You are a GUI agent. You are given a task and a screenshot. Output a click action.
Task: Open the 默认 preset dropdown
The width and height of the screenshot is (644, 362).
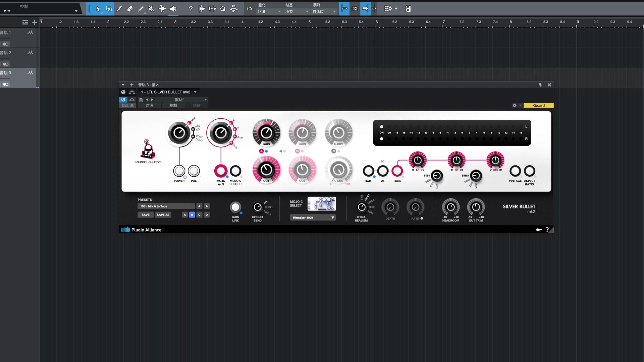point(181,100)
